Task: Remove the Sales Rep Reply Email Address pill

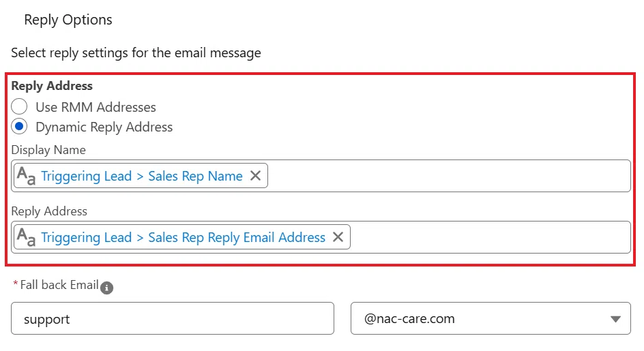Action: [338, 237]
